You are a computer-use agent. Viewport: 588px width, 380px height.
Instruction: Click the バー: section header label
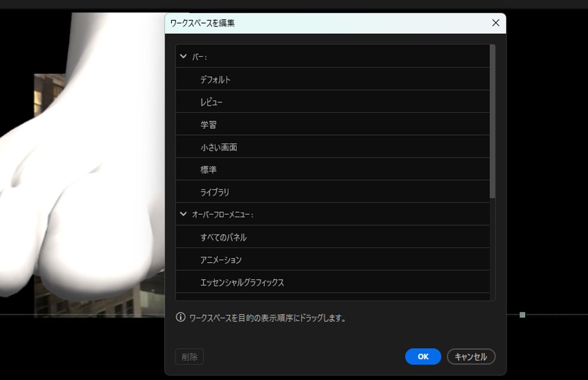200,57
